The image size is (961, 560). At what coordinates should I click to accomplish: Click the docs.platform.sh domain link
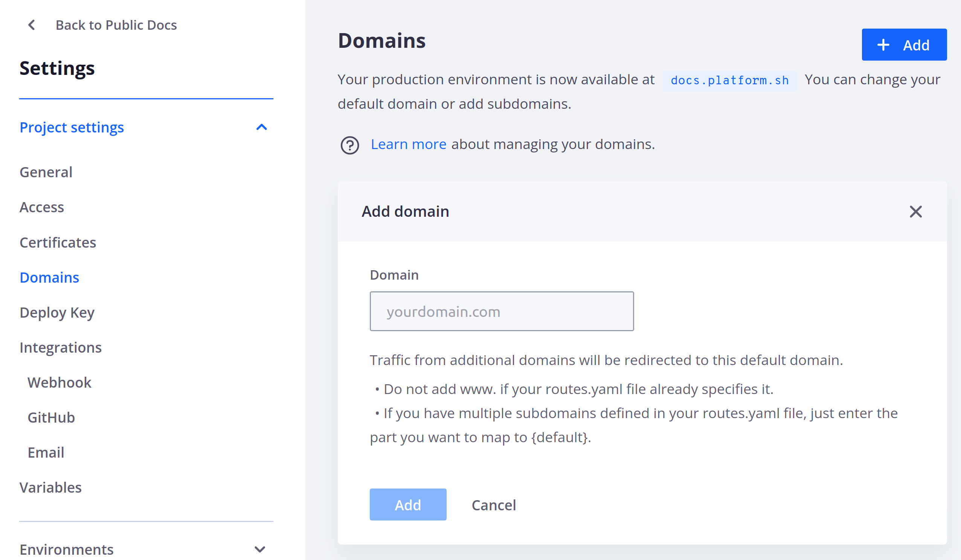[728, 79]
